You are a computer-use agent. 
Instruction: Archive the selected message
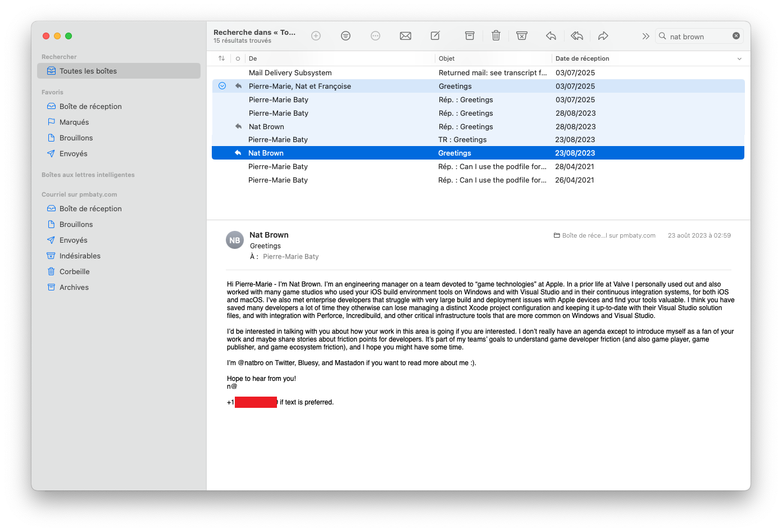click(470, 36)
